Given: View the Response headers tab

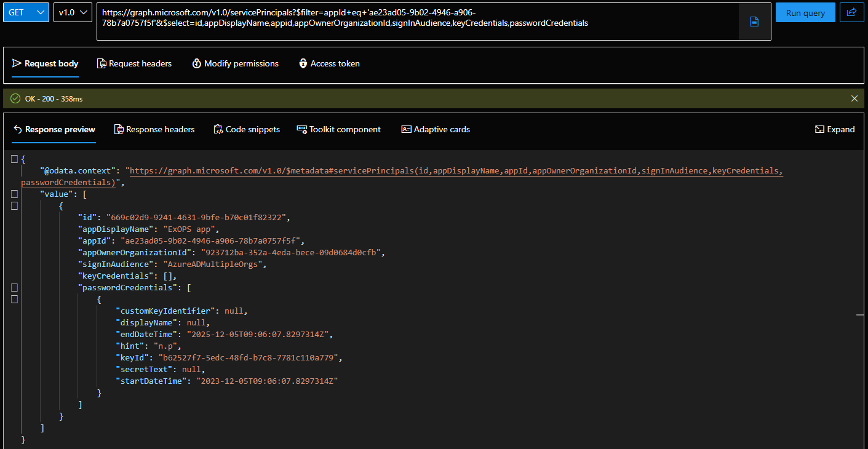Looking at the screenshot, I should (154, 129).
